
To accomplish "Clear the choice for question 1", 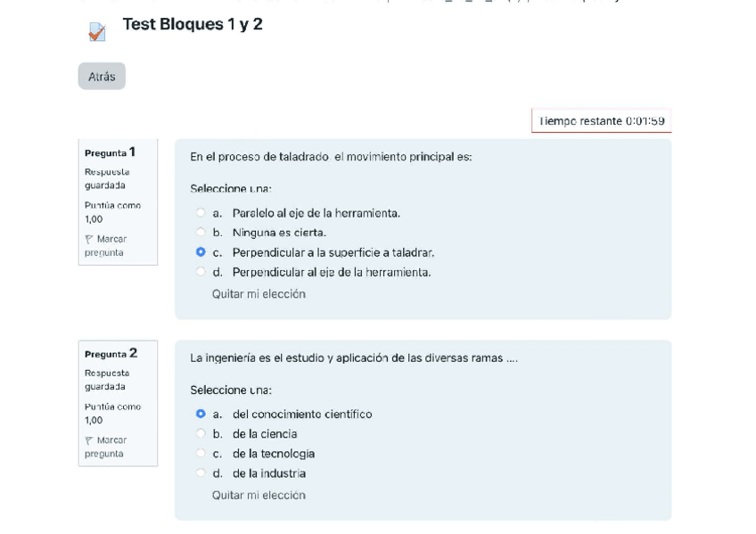I will 259,294.
